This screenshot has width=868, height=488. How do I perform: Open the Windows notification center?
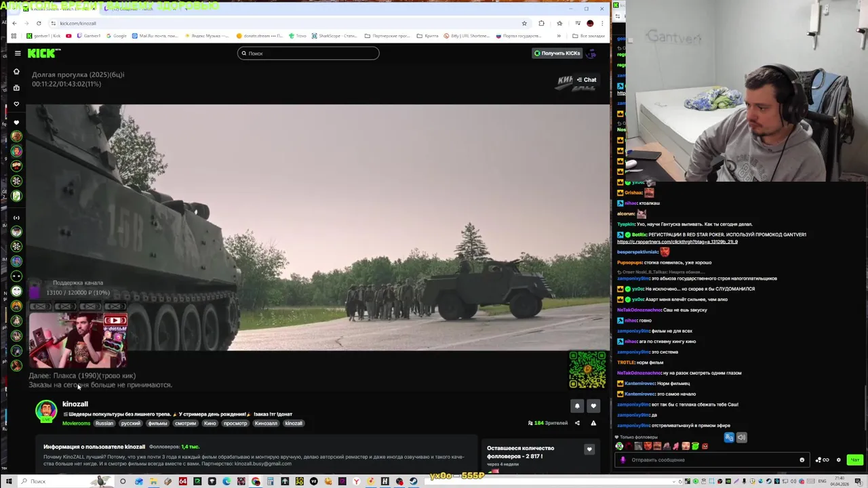859,481
